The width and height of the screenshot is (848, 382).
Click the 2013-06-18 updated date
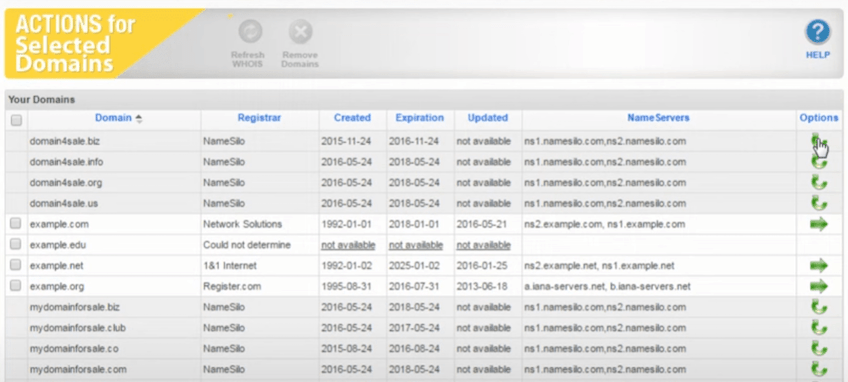pyautogui.click(x=482, y=286)
